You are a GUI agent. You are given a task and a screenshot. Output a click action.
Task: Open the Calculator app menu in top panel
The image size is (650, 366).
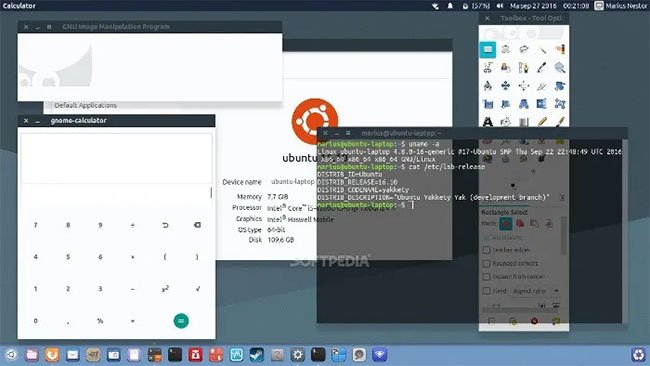[19, 6]
